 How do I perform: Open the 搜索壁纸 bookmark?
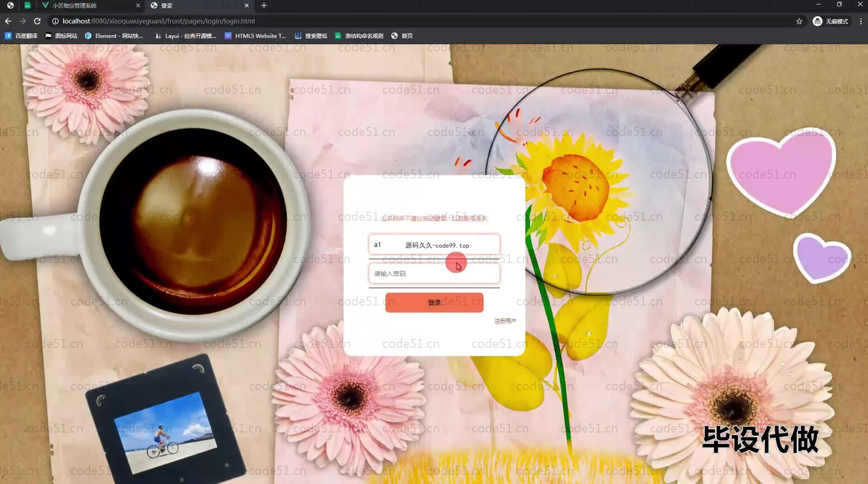[x=311, y=36]
